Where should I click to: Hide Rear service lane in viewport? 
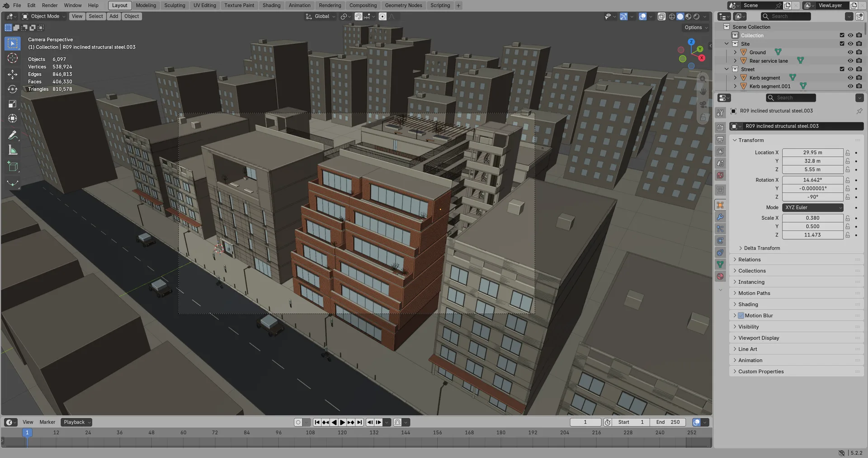(x=850, y=61)
